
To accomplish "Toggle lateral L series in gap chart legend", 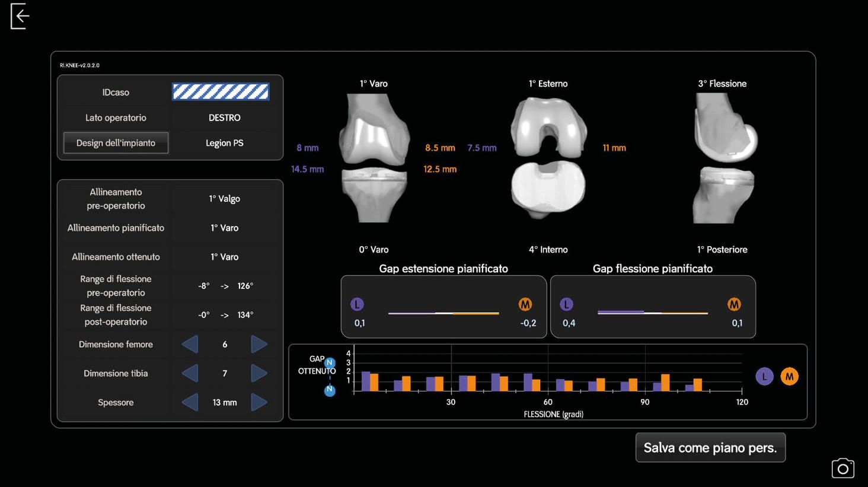I will coord(764,377).
